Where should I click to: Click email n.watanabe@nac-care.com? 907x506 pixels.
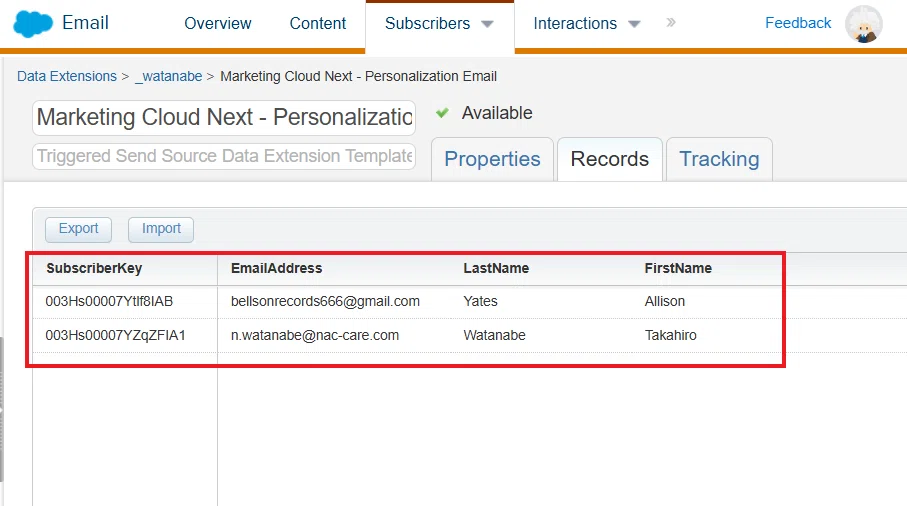(315, 335)
